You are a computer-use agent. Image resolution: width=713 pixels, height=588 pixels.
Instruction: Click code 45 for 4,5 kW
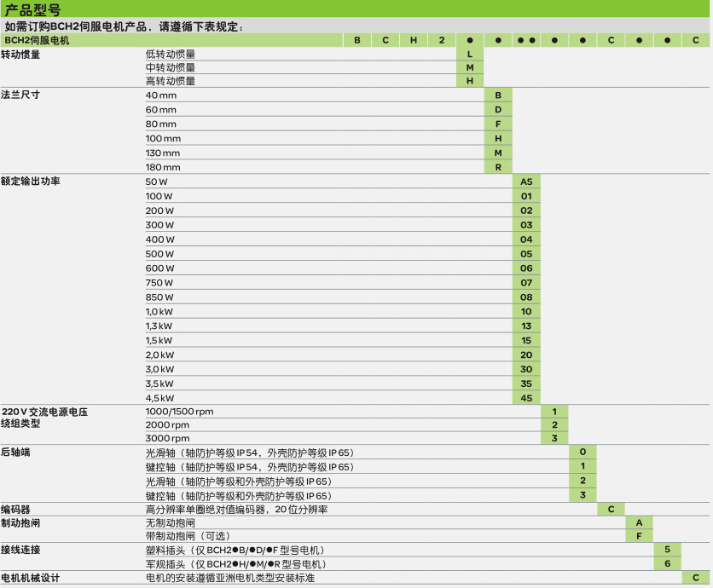526,398
